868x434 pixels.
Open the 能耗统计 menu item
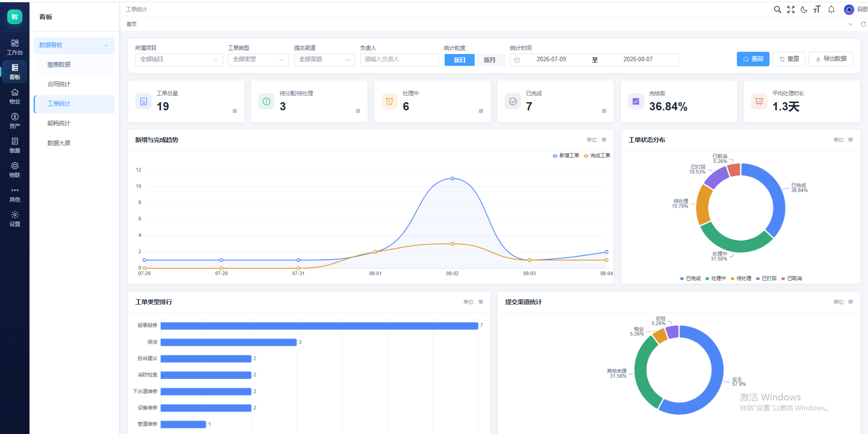click(74, 123)
